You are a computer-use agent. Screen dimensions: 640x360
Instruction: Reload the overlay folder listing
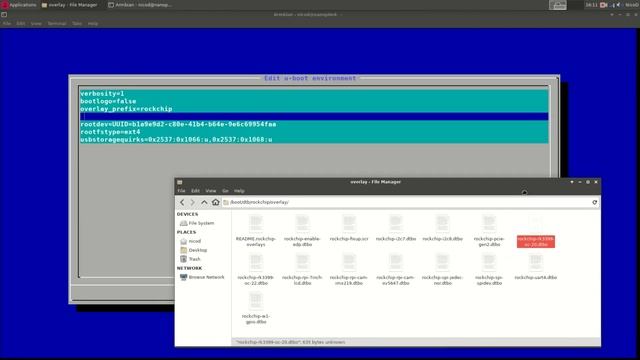[x=594, y=202]
